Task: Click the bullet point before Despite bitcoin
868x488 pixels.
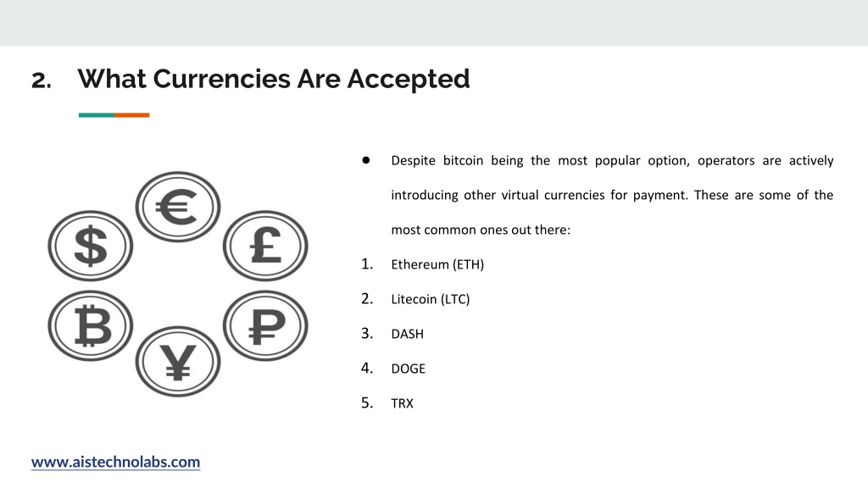Action: (366, 160)
